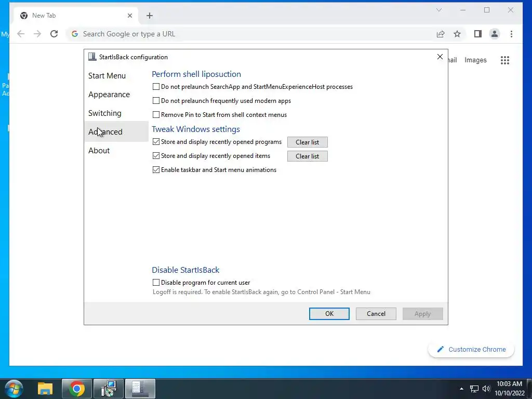Expand the Chrome tab search chevron
Image resolution: width=532 pixels, height=399 pixels.
click(x=438, y=10)
